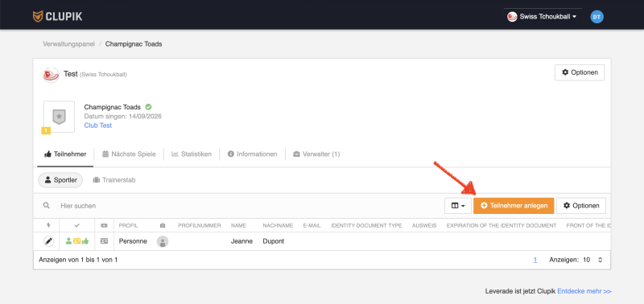Click the pencil edit icon for Jeanne Dupont

(48, 241)
